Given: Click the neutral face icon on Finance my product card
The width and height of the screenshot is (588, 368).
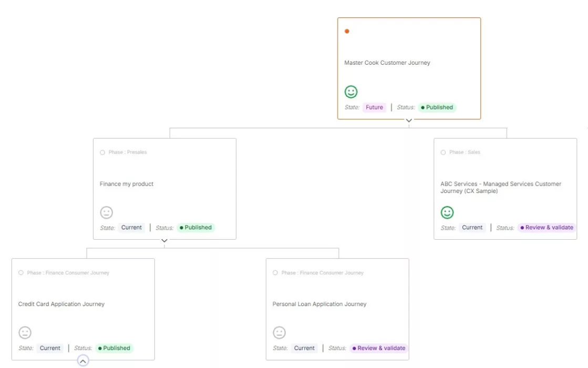Looking at the screenshot, I should tap(107, 212).
